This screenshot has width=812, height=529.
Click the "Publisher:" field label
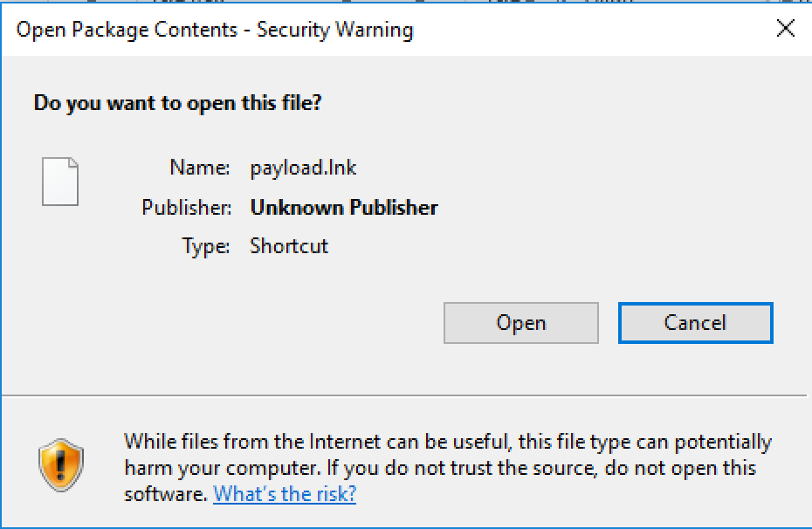pyautogui.click(x=186, y=208)
